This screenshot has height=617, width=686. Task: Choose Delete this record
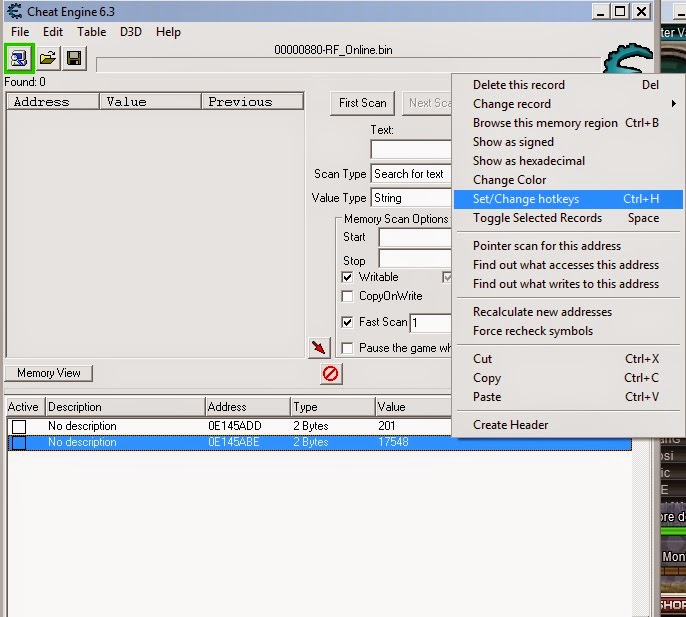(x=568, y=85)
